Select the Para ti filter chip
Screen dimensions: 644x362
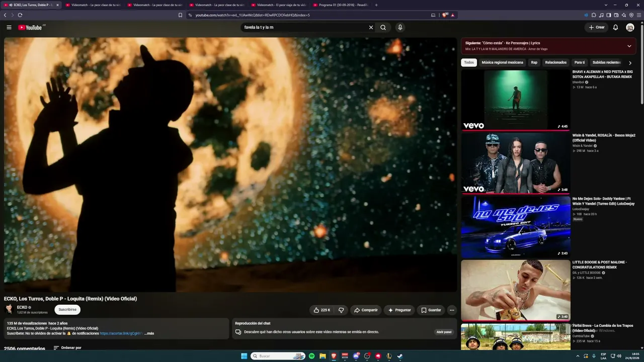click(x=580, y=62)
